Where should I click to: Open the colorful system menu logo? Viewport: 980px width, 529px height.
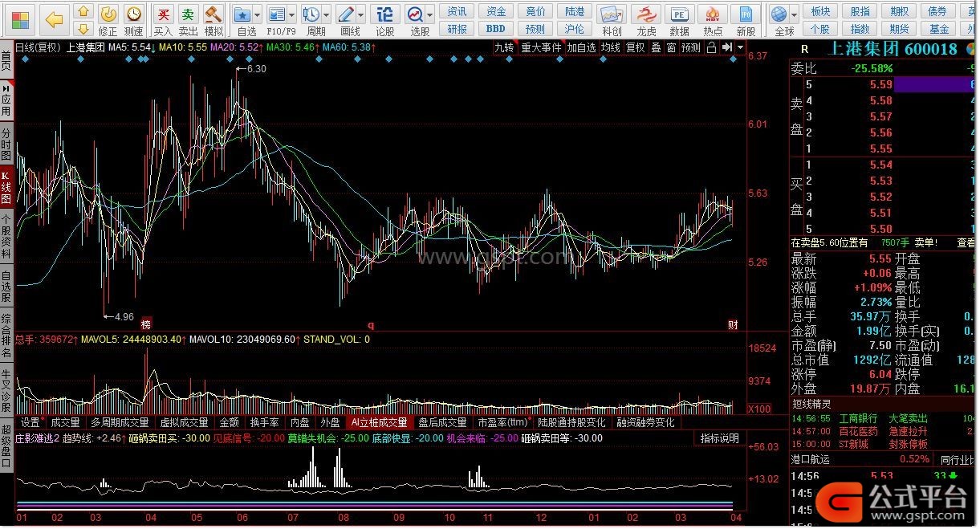pyautogui.click(x=21, y=18)
